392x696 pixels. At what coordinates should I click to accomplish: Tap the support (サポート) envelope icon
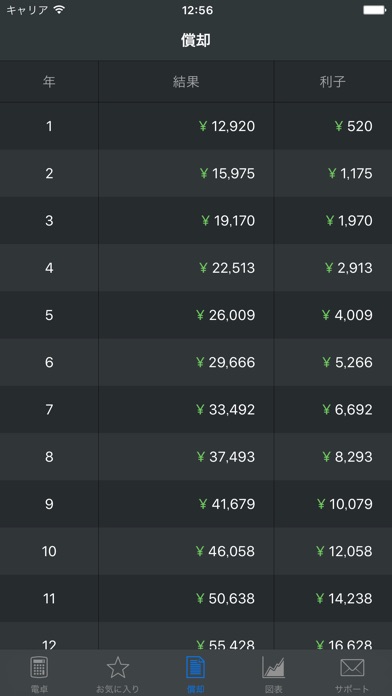point(352,668)
